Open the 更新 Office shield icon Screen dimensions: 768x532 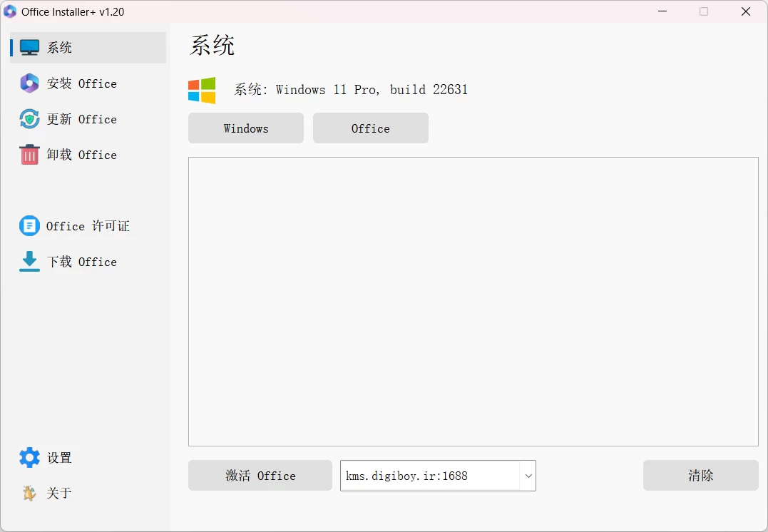(x=29, y=119)
